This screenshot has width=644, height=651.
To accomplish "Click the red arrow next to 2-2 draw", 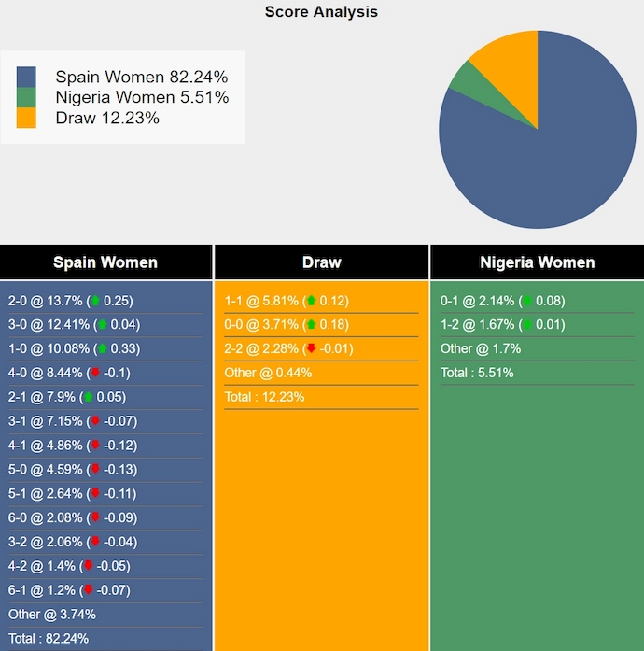I will click(311, 348).
